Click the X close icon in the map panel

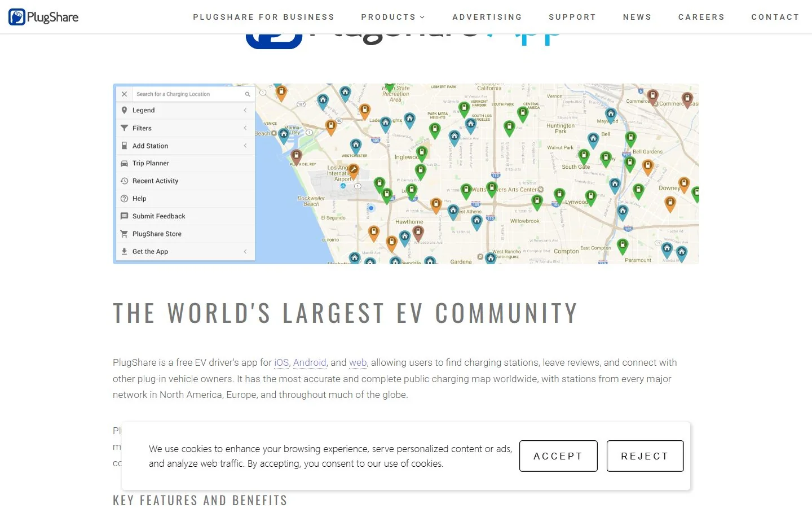(x=124, y=94)
